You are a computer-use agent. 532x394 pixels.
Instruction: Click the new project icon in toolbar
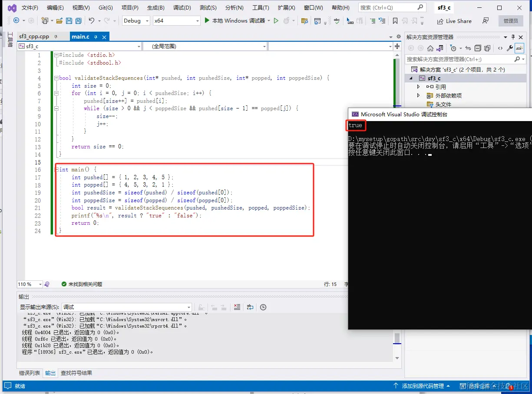point(44,21)
